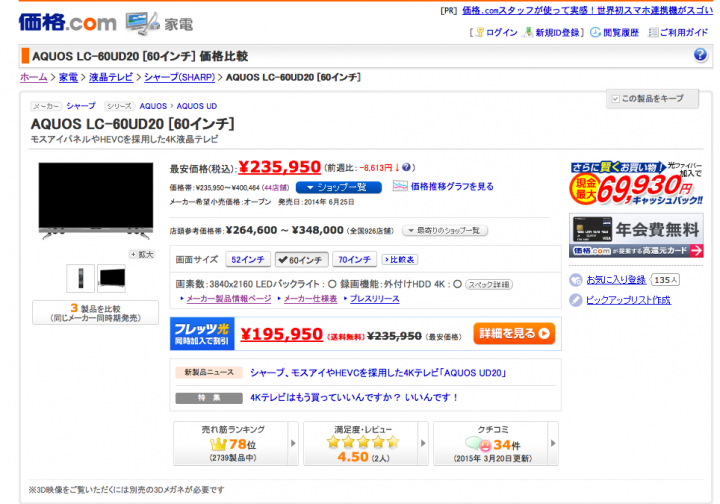
Task: Open the 新規ID登録 registration link
Action: tap(557, 33)
